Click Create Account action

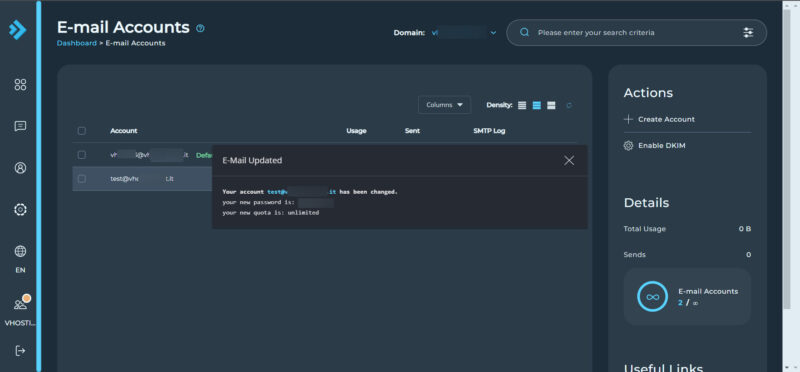666,119
